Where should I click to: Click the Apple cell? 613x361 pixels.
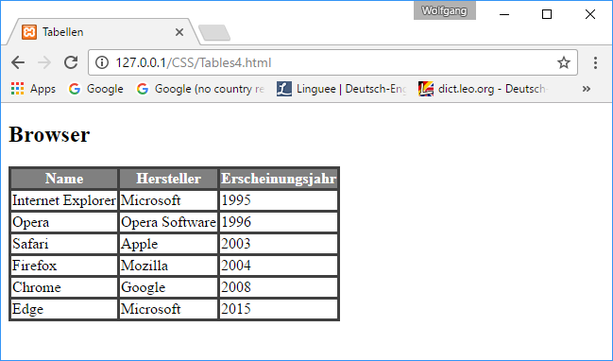[168, 244]
